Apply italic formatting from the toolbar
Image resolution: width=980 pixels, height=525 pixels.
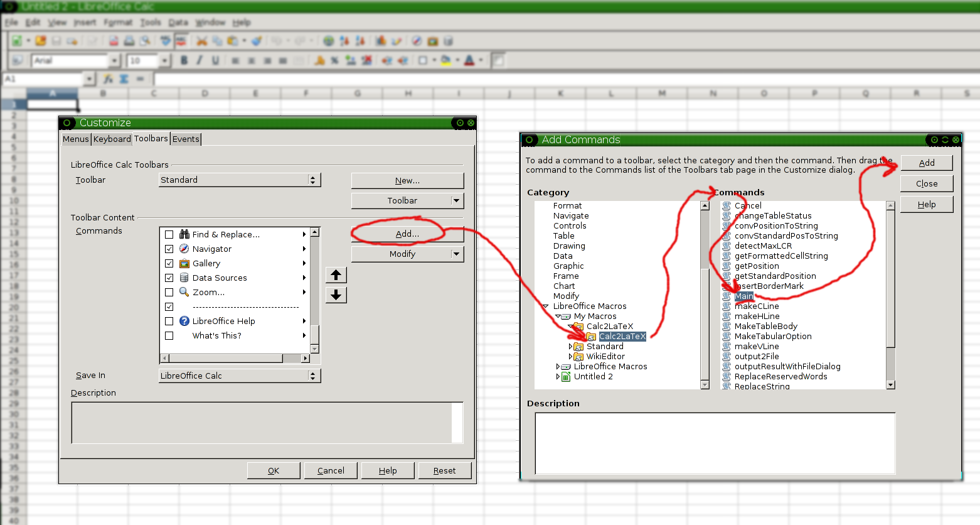click(199, 60)
